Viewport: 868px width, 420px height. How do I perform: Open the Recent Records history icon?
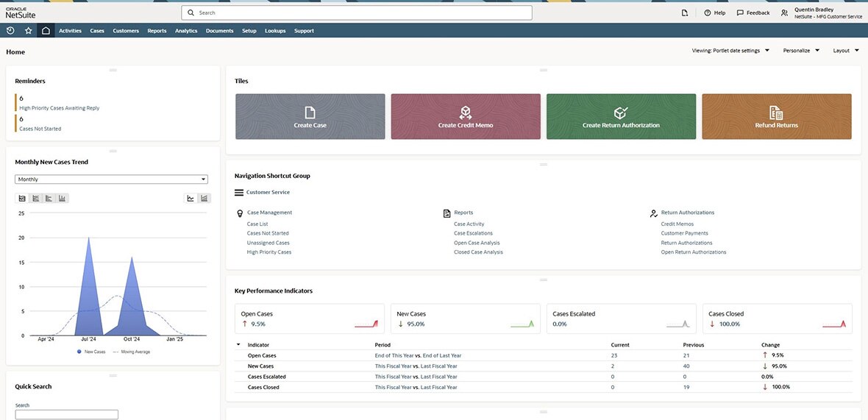tap(10, 30)
